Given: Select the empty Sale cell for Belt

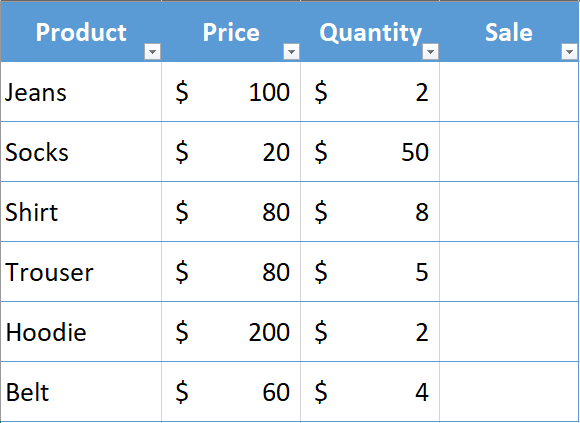Looking at the screenshot, I should tap(509, 392).
